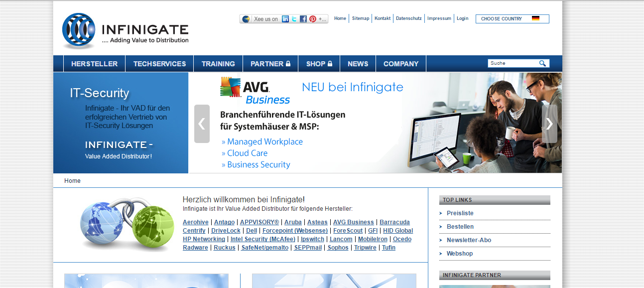Open the TECHSERVICES menu

159,64
